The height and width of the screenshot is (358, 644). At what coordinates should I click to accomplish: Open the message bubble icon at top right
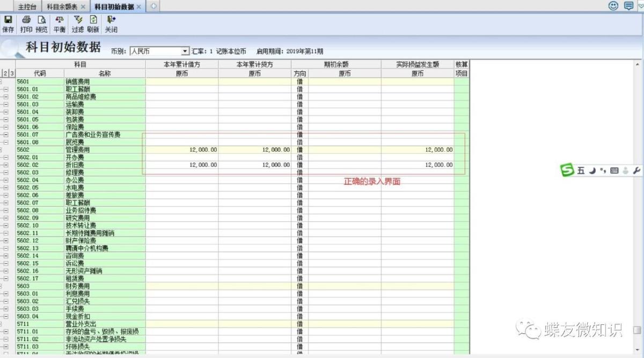click(628, 5)
